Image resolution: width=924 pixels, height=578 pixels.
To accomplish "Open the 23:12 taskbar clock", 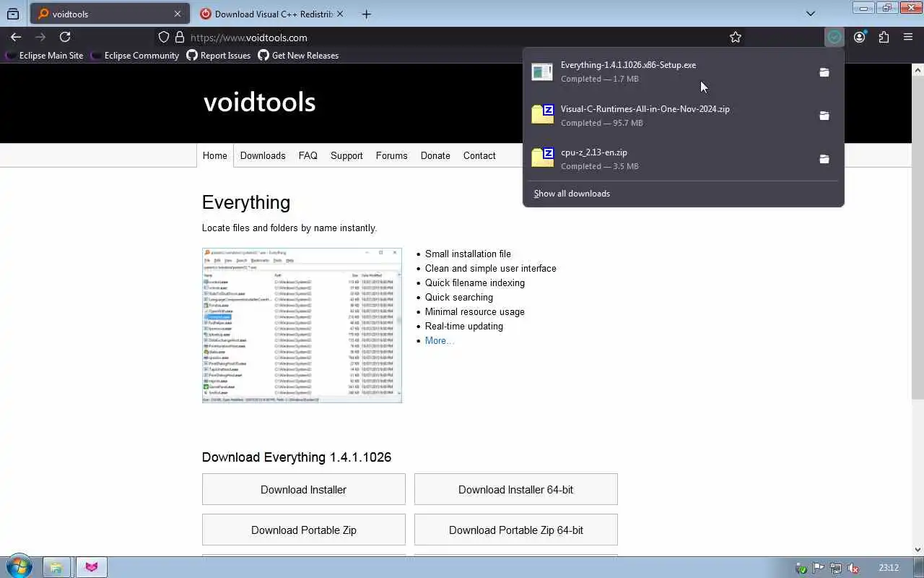I will click(889, 568).
